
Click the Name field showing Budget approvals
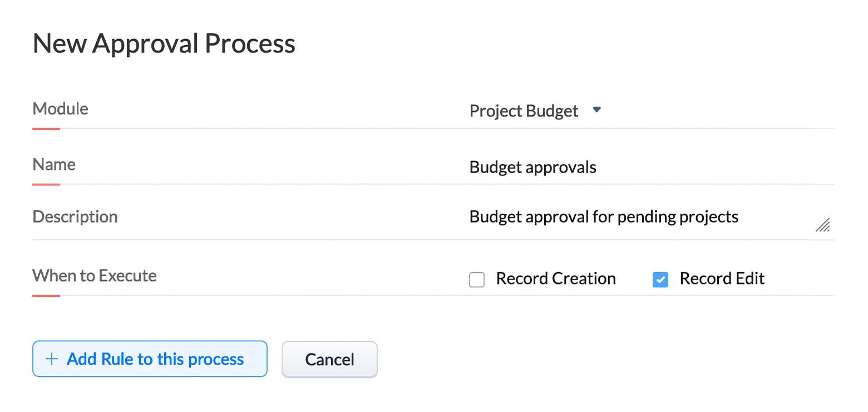(532, 166)
